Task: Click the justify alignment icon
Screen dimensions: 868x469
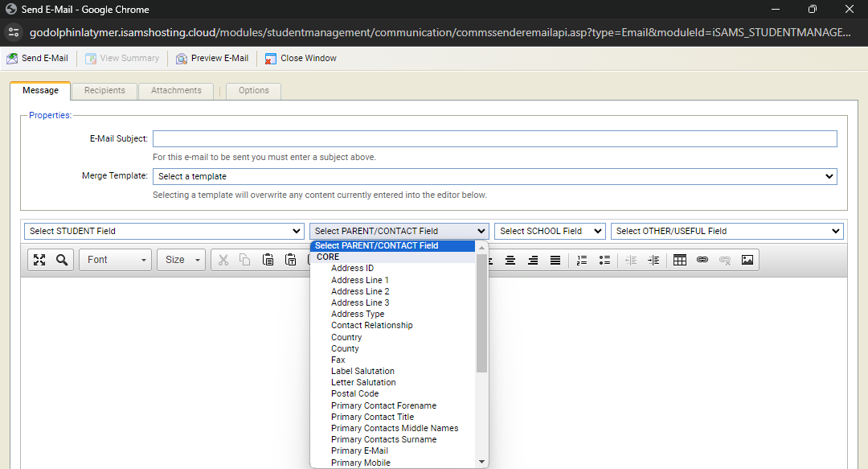Action: pyautogui.click(x=555, y=260)
